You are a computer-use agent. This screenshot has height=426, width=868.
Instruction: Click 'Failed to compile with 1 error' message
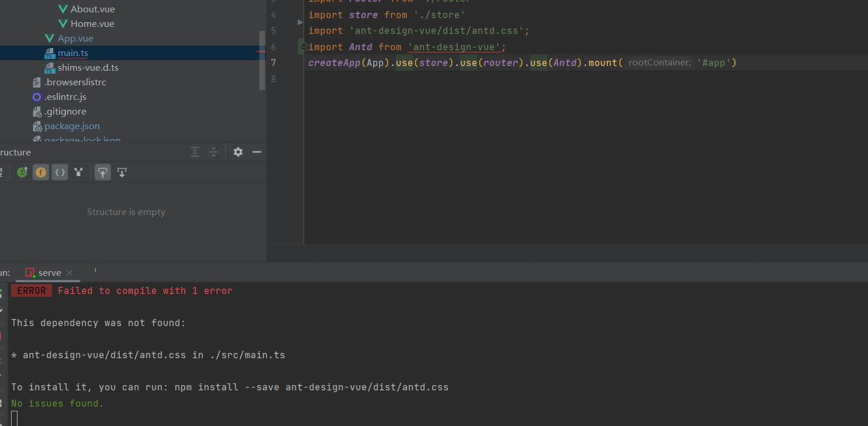click(x=145, y=290)
